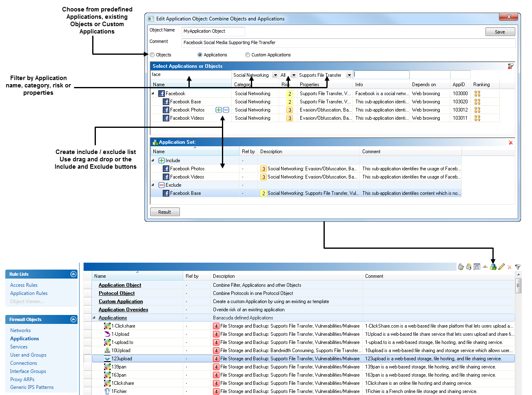The width and height of the screenshot is (532, 395).
Task: Click the name filter field containing 'face'
Action: pos(191,75)
